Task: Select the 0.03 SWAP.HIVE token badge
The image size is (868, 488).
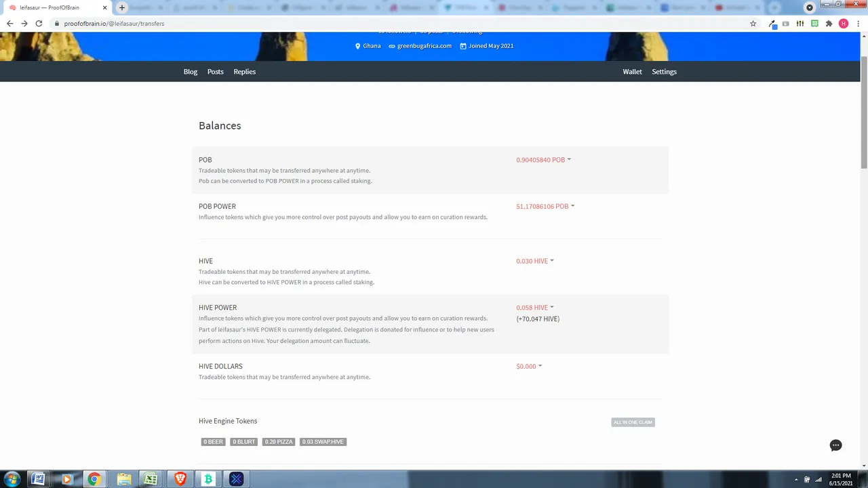Action: pyautogui.click(x=323, y=442)
